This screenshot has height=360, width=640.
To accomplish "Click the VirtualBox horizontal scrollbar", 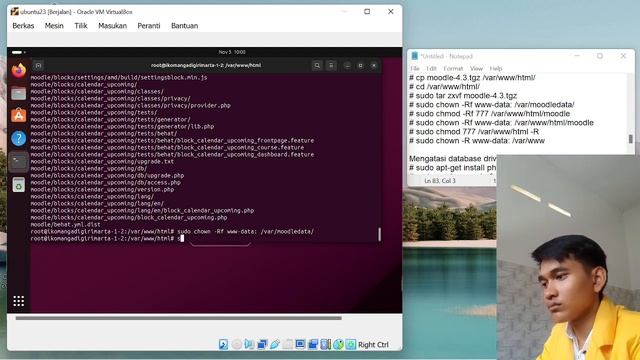I will (178, 318).
